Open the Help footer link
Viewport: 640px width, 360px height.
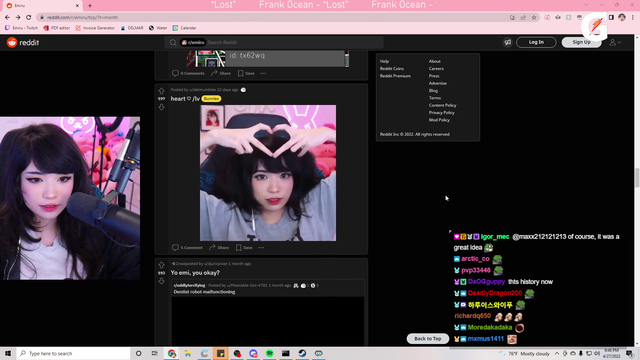[x=384, y=61]
